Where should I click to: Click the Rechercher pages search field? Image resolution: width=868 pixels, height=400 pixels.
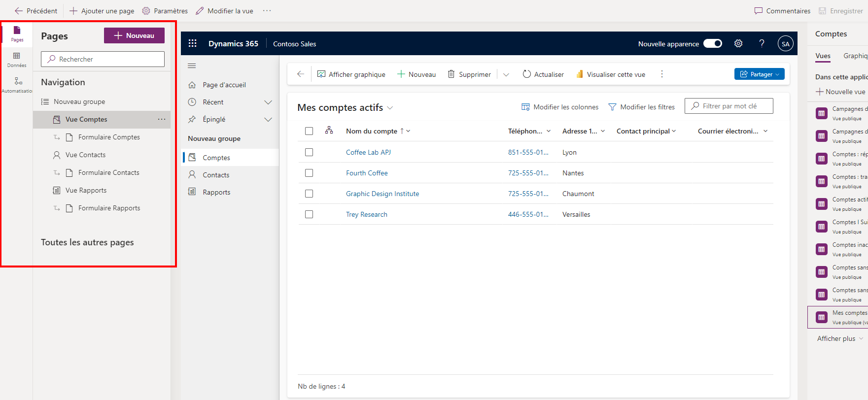click(x=103, y=59)
